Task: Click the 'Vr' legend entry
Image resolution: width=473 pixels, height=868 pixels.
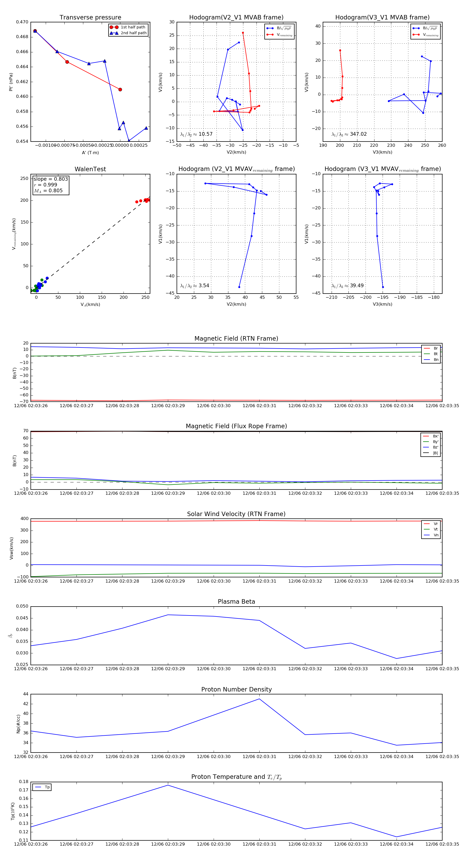Action: pos(431,524)
